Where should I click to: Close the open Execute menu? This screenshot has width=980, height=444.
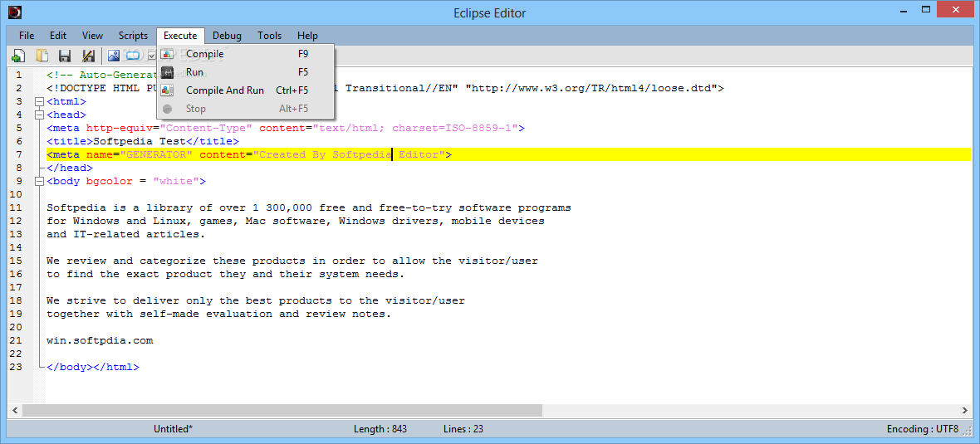(180, 36)
